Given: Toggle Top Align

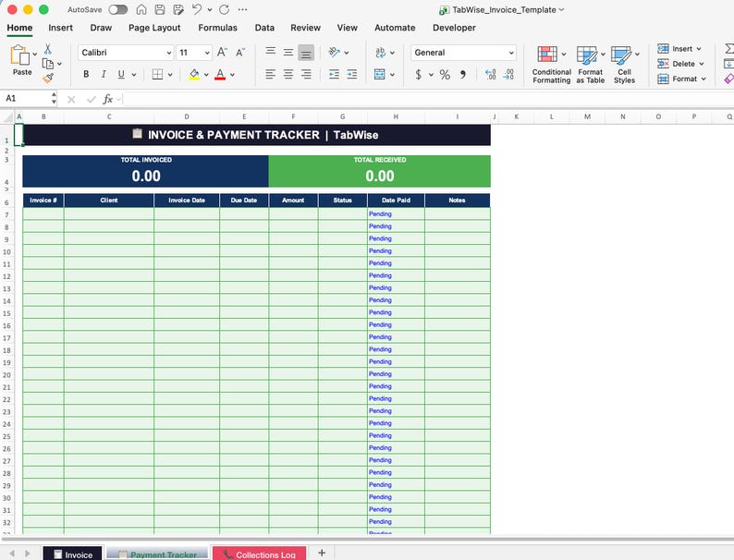Looking at the screenshot, I should pos(270,52).
